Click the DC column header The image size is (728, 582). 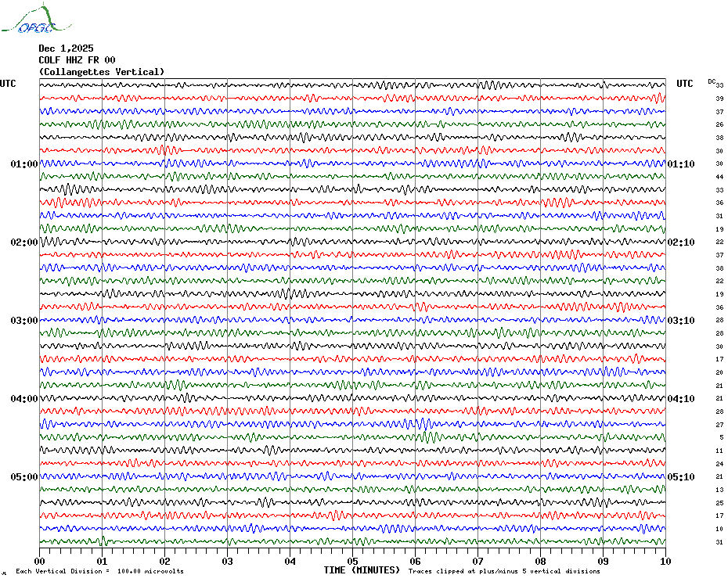(x=712, y=81)
